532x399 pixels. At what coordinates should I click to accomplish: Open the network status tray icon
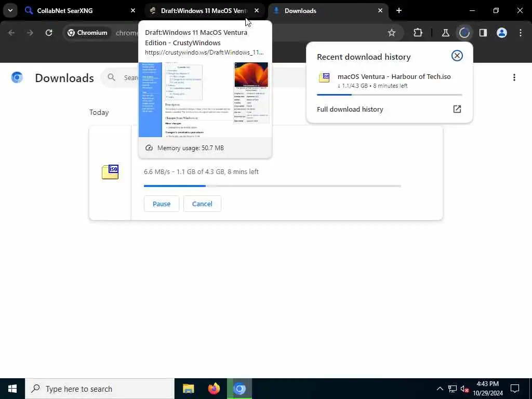453,389
